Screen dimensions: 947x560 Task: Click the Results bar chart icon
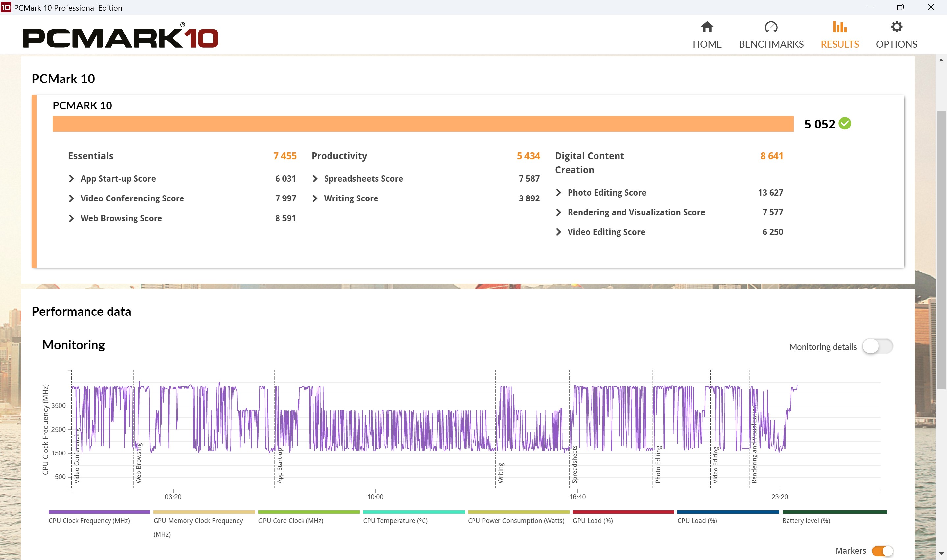point(839,27)
